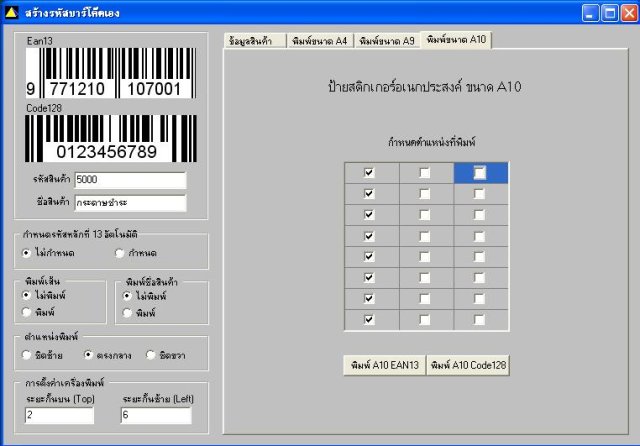The image size is (640, 446).
Task: Click the ระยะกั้นบน (Top) margin field
Action: click(59, 415)
